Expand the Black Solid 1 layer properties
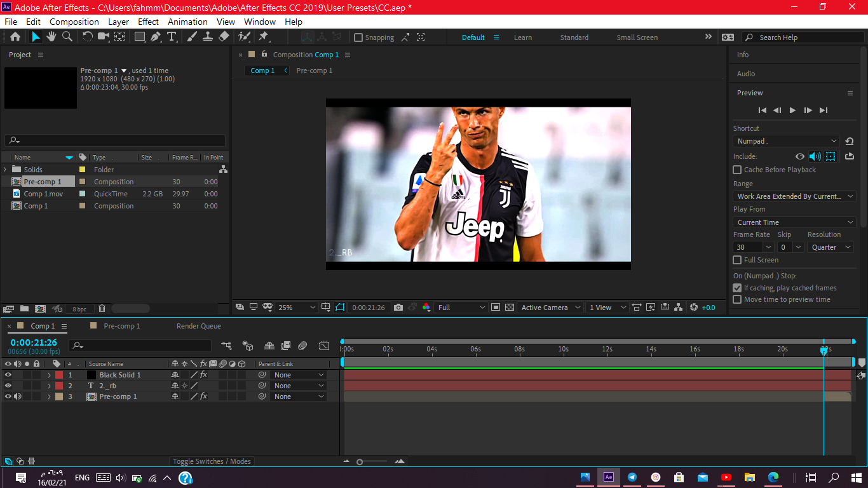 tap(49, 375)
